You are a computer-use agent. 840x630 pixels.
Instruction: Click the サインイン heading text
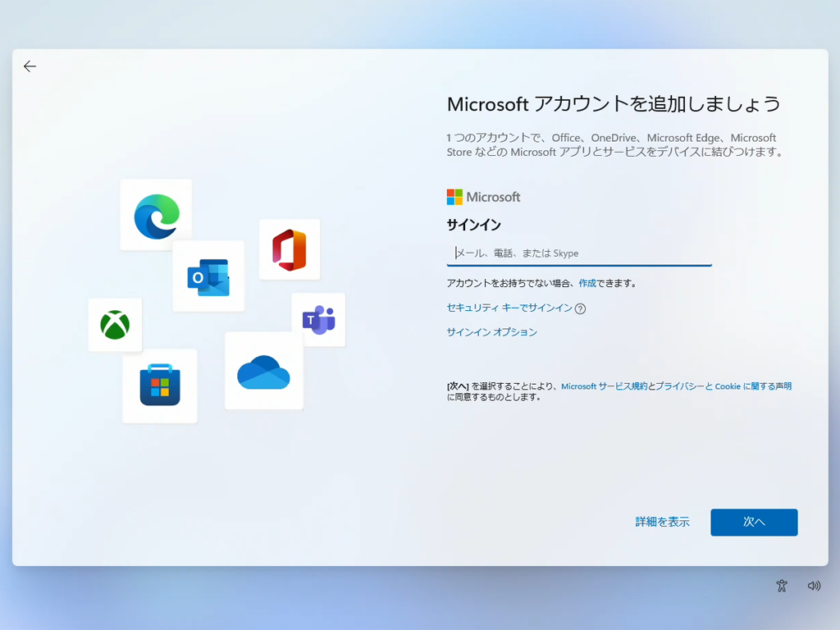[473, 225]
